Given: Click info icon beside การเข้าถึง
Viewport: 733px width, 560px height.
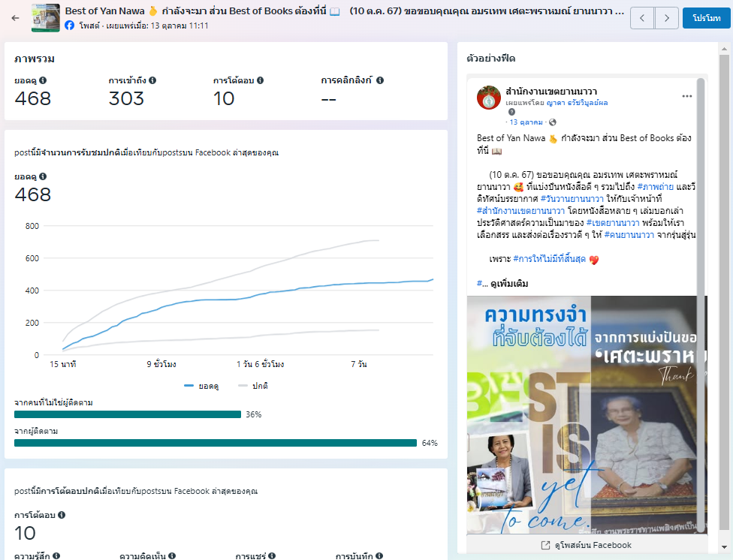Looking at the screenshot, I should coord(152,80).
